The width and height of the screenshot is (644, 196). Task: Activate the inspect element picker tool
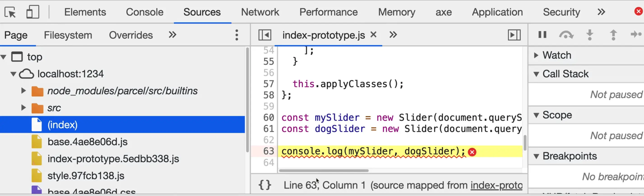point(10,12)
